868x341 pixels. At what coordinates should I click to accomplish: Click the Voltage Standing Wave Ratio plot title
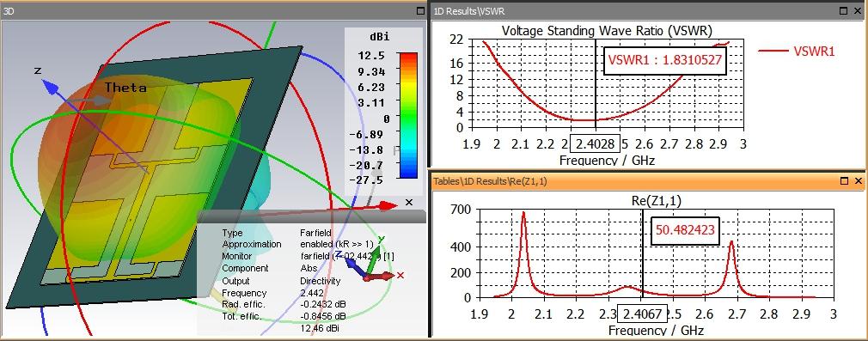[607, 30]
